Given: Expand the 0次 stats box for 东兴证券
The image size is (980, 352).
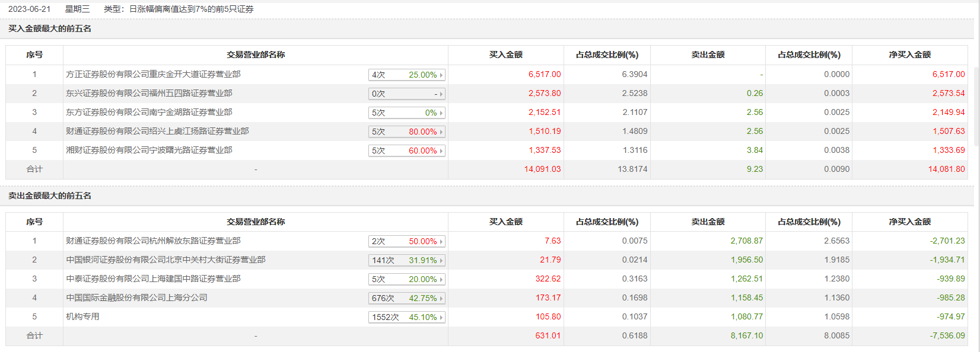Looking at the screenshot, I should click(x=406, y=94).
